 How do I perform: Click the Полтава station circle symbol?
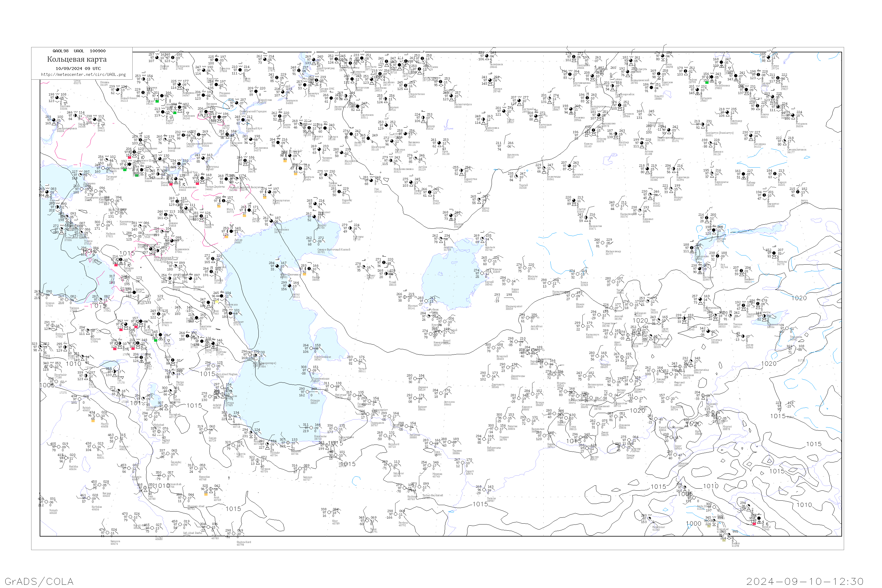pyautogui.click(x=57, y=98)
